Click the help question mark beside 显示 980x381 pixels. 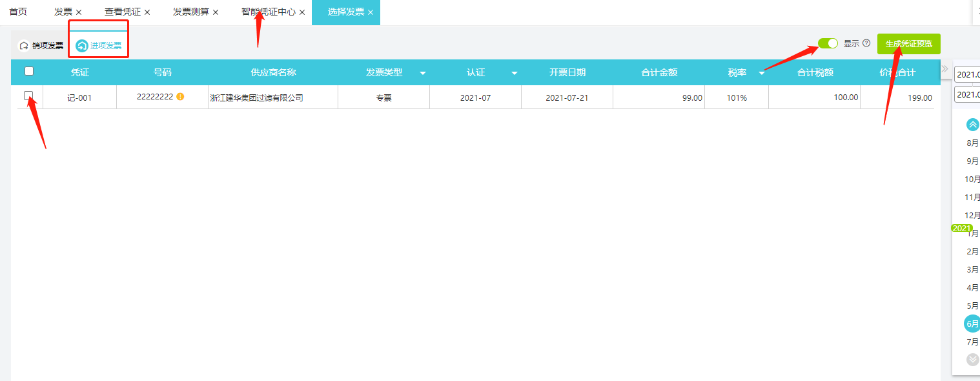(x=866, y=43)
